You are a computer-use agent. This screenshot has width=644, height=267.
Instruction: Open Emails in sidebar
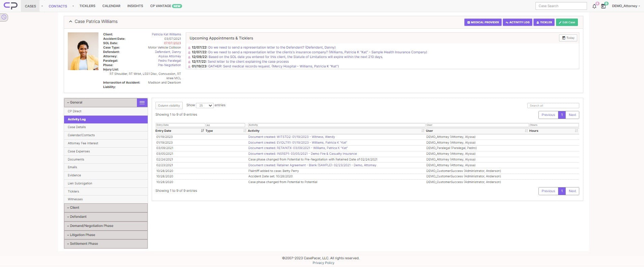(106, 167)
